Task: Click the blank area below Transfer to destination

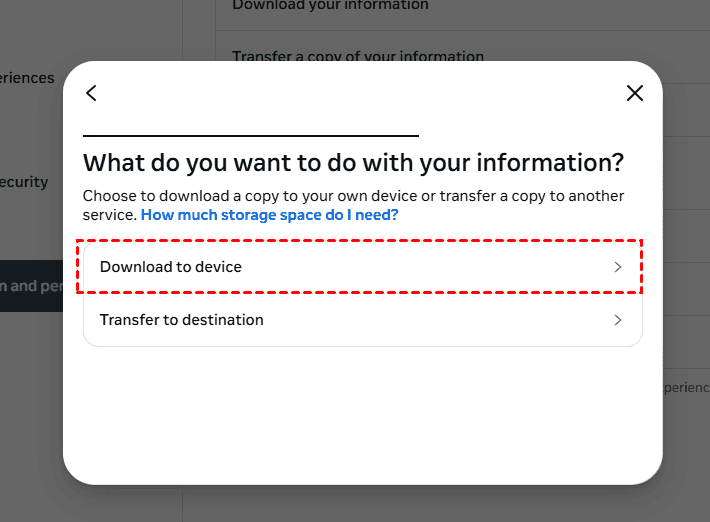Action: (x=360, y=410)
